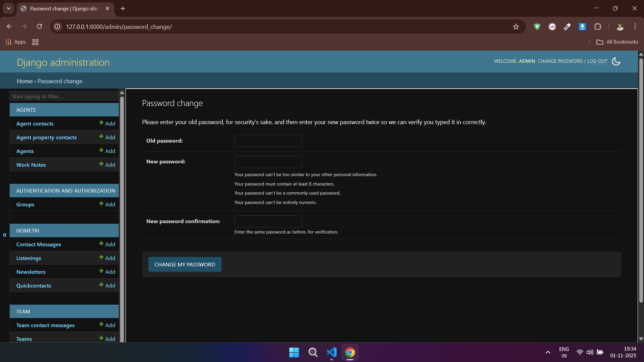Switch to Visual Studio Code in taskbar
The width and height of the screenshot is (644, 362).
click(x=332, y=352)
